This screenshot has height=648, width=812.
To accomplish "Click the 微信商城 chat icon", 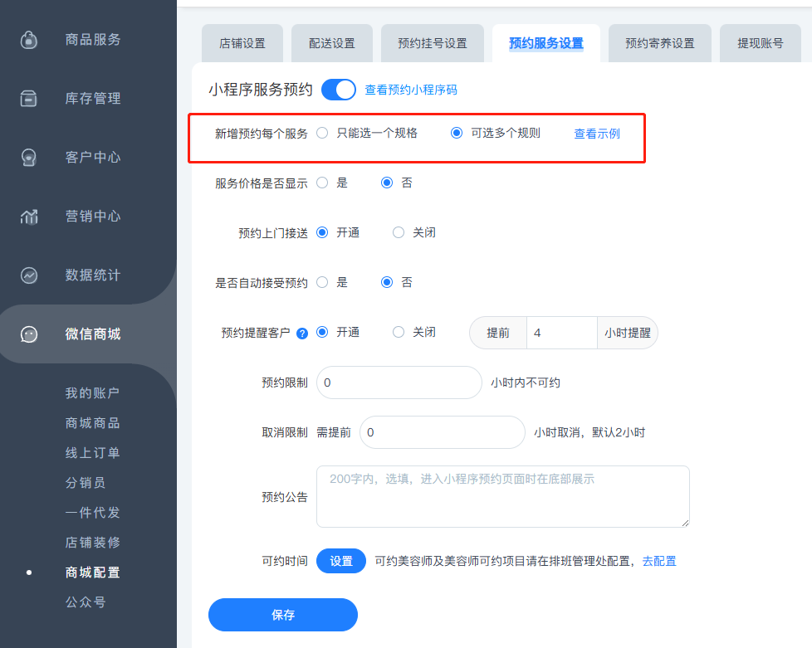I will tap(29, 334).
